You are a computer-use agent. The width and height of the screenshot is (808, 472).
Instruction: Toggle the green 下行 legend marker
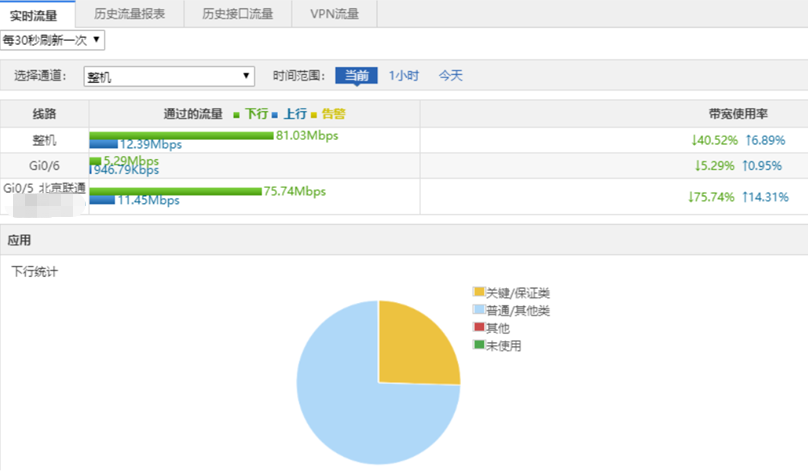[x=236, y=115]
